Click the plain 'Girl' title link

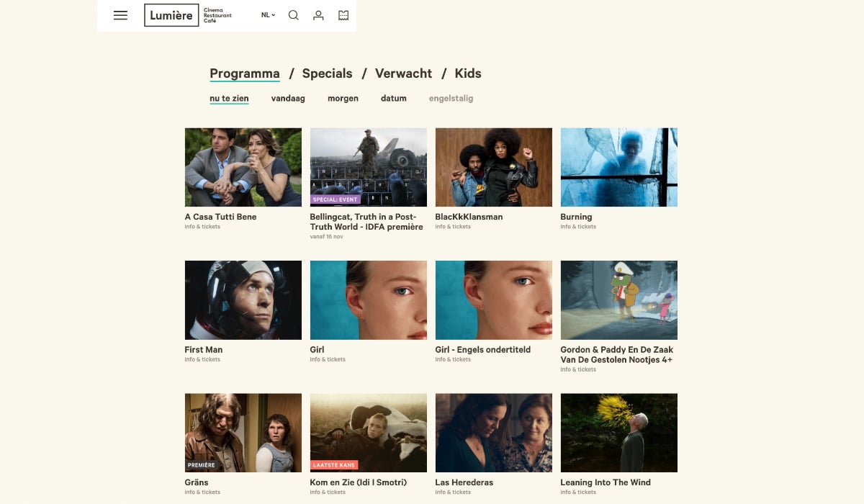(317, 350)
